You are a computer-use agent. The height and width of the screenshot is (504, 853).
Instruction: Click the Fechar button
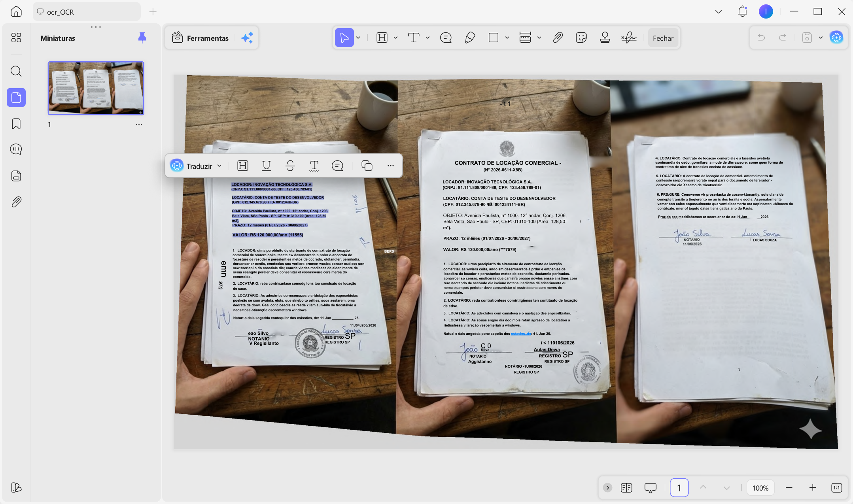click(x=663, y=38)
